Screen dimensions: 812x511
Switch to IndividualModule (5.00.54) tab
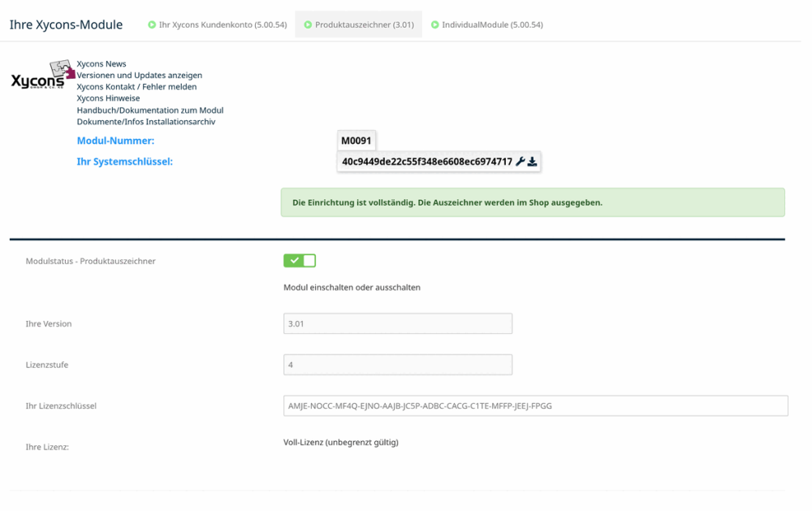point(487,25)
